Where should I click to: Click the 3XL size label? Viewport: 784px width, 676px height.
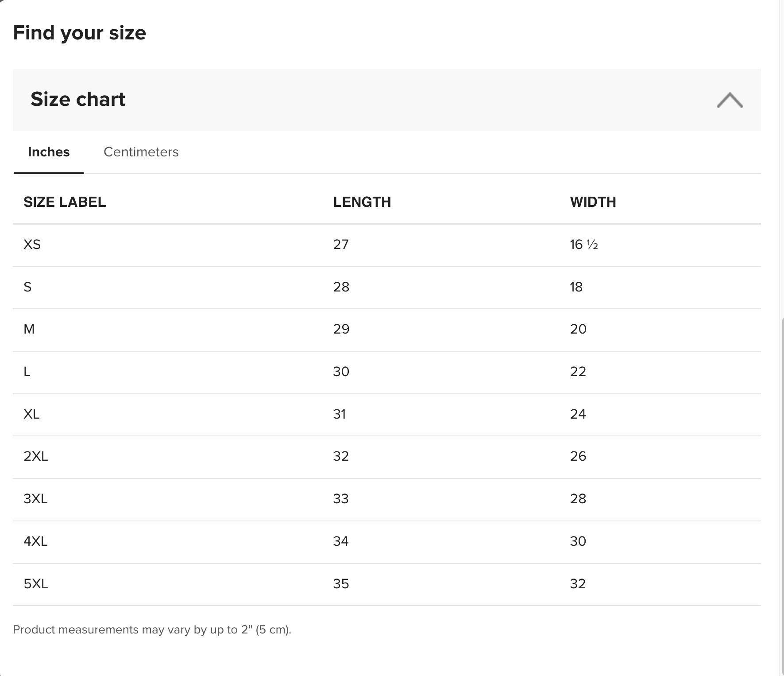[x=35, y=499]
